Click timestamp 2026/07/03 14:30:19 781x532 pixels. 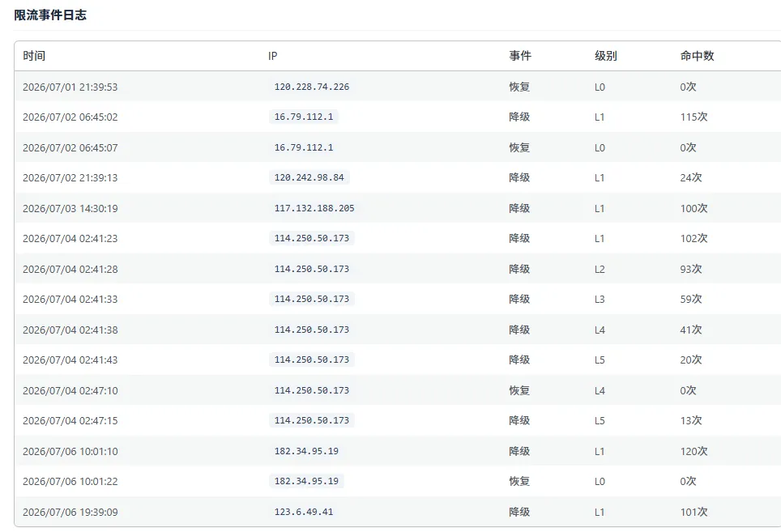click(70, 209)
